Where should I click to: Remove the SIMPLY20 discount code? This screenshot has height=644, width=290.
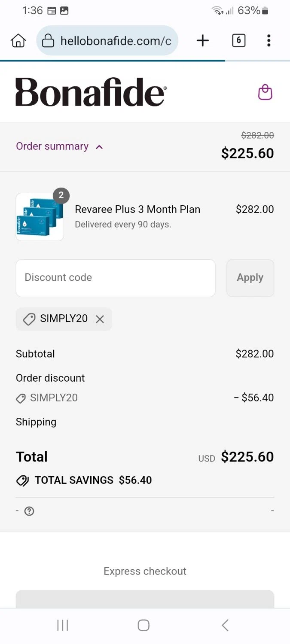click(100, 319)
